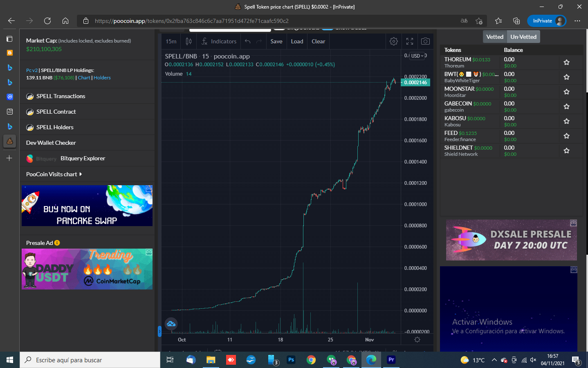Image resolution: width=588 pixels, height=368 pixels.
Task: Click the Windows search box
Action: (x=90, y=360)
